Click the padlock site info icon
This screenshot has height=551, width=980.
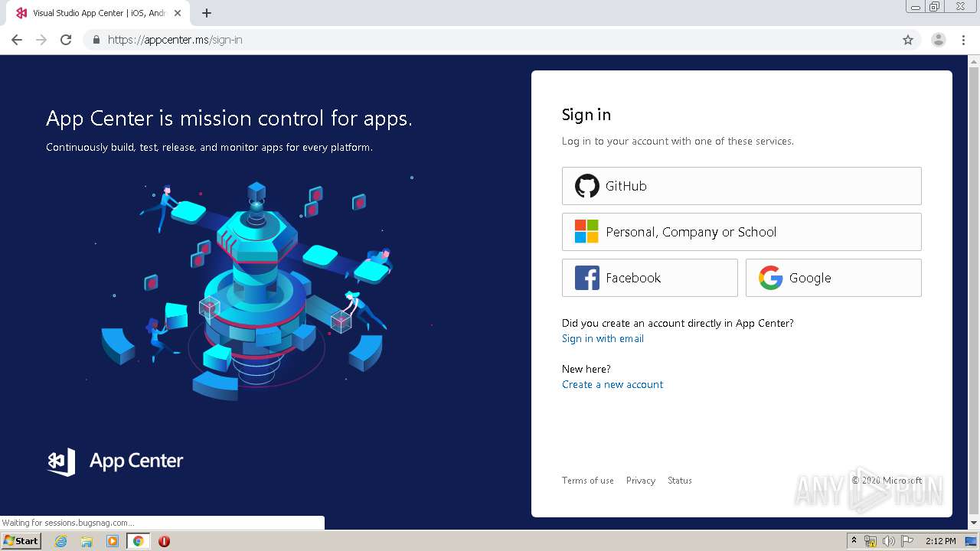point(96,40)
